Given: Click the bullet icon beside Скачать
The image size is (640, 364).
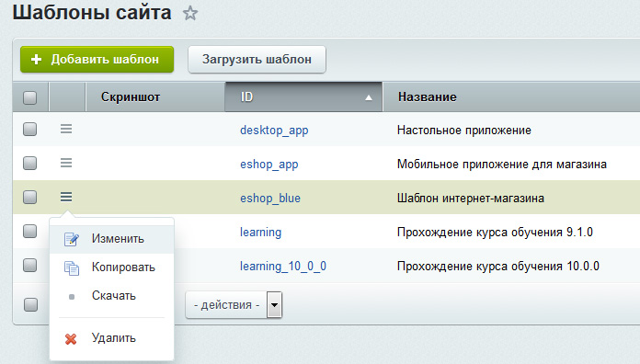Looking at the screenshot, I should tap(72, 297).
